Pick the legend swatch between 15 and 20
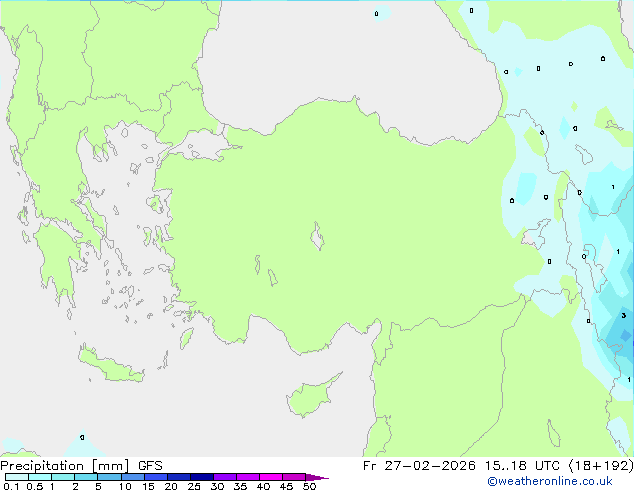 pyautogui.click(x=155, y=477)
